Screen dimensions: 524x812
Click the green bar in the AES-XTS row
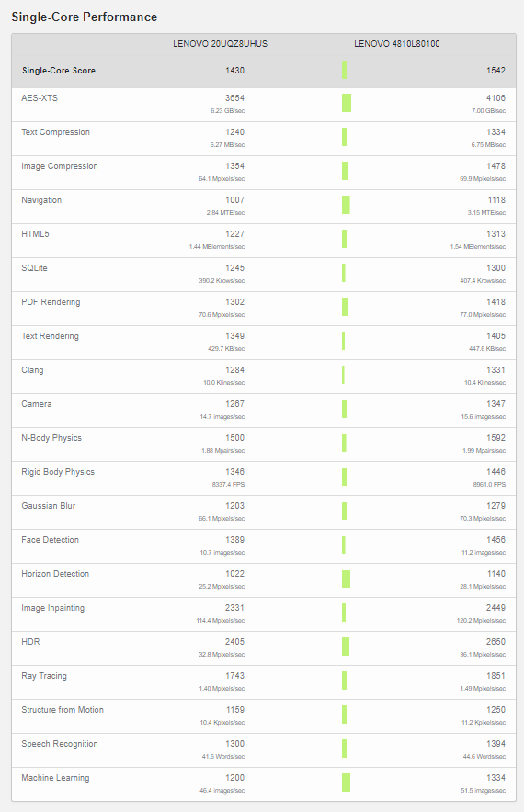(347, 103)
